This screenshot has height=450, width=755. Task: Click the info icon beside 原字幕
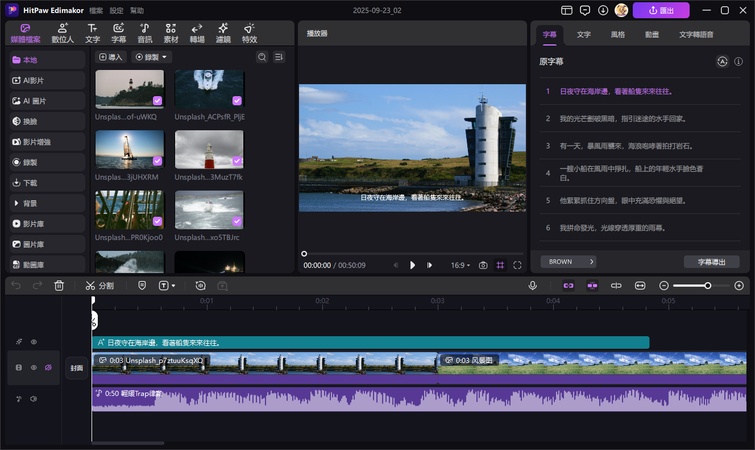coord(738,62)
